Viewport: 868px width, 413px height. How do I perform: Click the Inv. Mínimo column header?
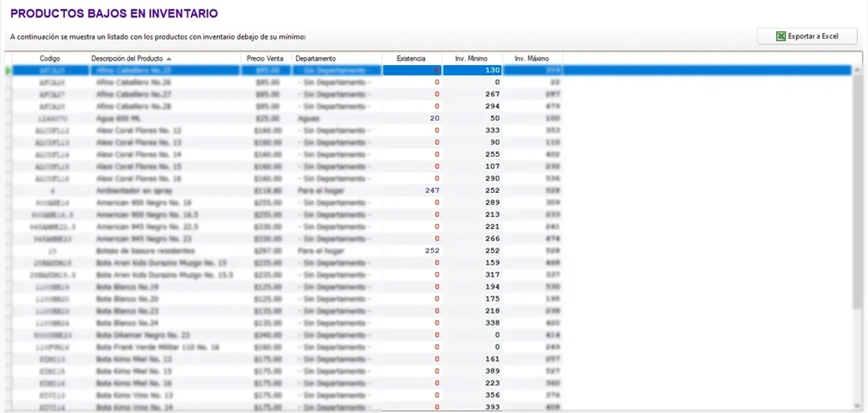tap(471, 58)
